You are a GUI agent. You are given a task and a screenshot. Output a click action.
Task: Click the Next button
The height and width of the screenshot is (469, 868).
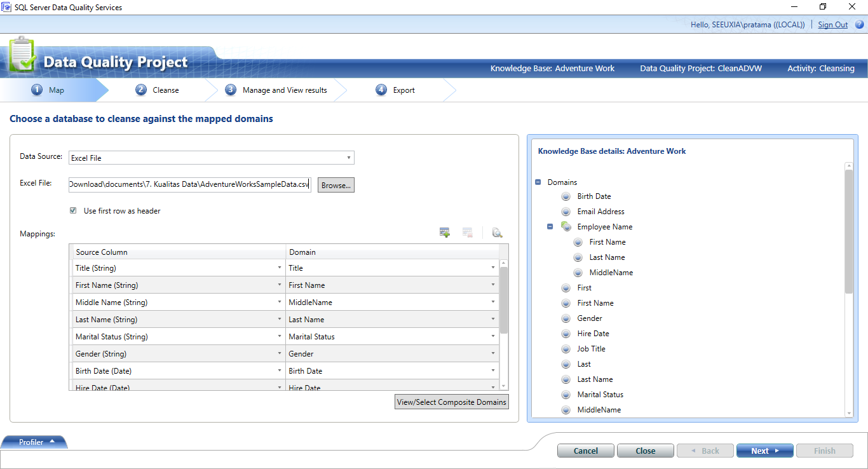point(765,451)
